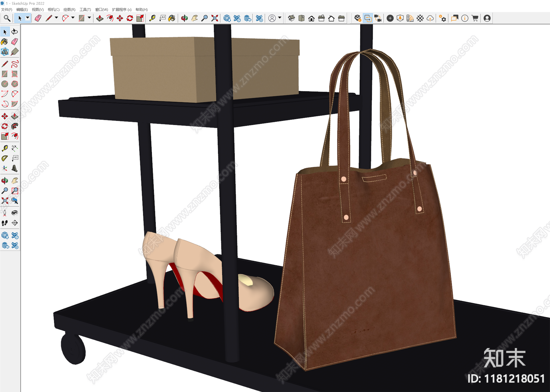Select the Walk footprints tool

[5, 223]
